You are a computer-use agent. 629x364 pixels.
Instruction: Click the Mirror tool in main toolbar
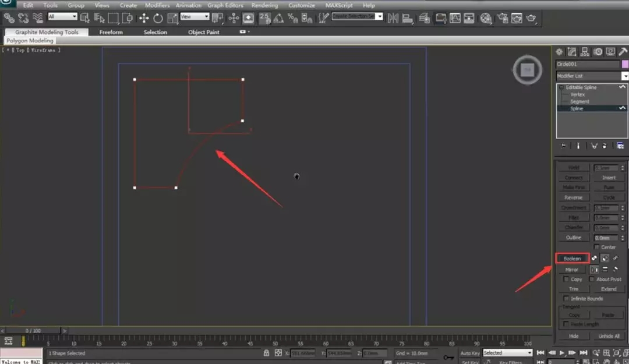[393, 18]
